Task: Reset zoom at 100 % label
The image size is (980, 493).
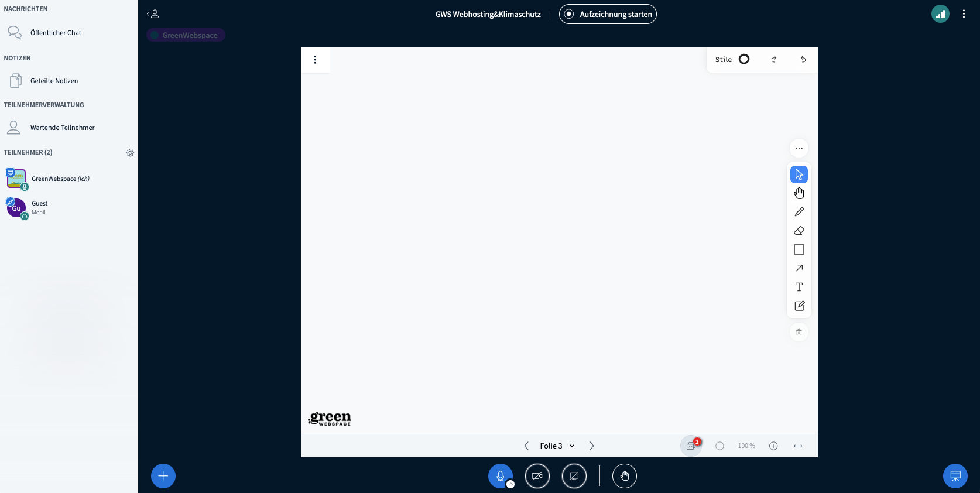Action: tap(746, 446)
